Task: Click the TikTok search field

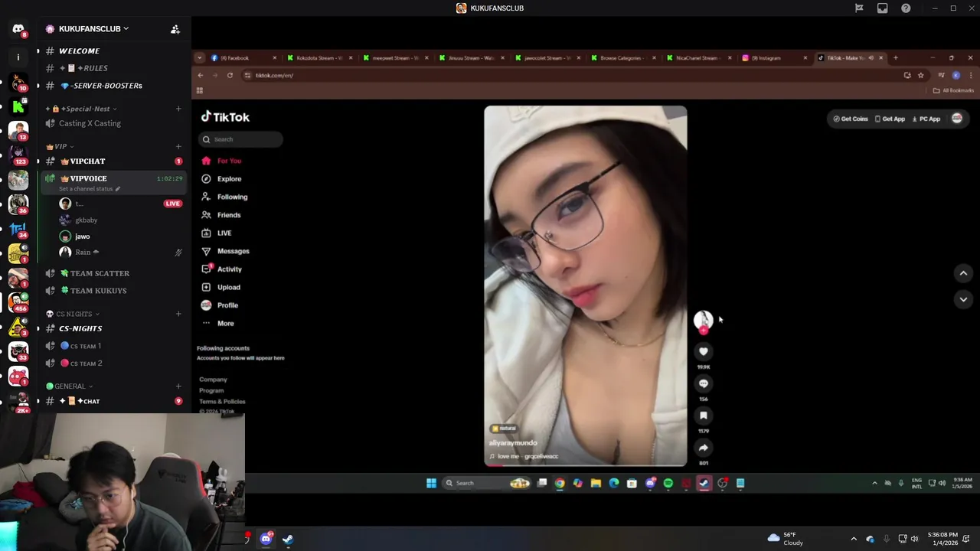Action: pos(242,139)
